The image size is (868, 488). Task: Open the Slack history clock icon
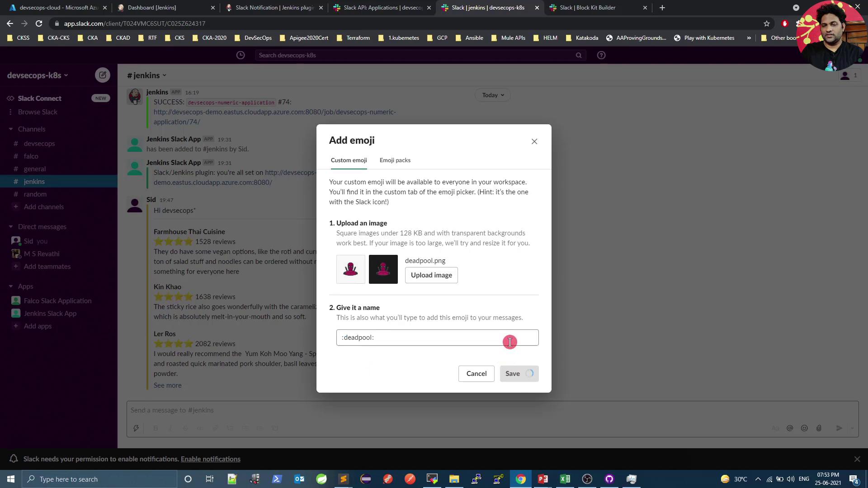point(241,55)
